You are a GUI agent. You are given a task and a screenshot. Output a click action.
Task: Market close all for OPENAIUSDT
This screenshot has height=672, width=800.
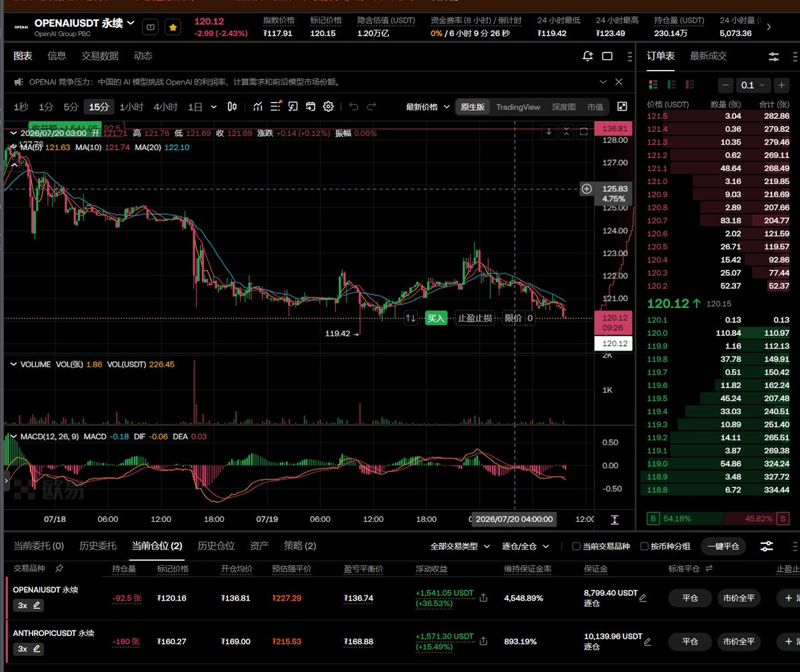[x=739, y=598]
